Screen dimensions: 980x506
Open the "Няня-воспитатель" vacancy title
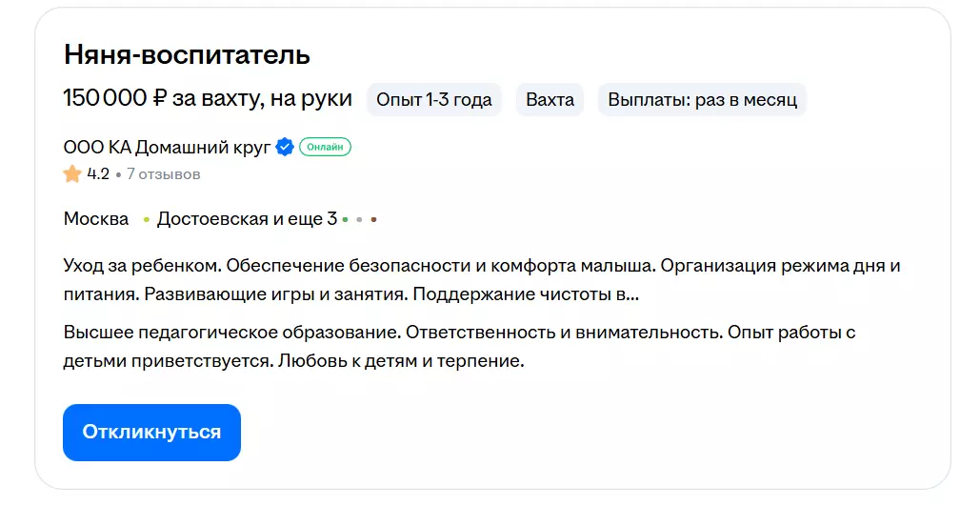[187, 54]
